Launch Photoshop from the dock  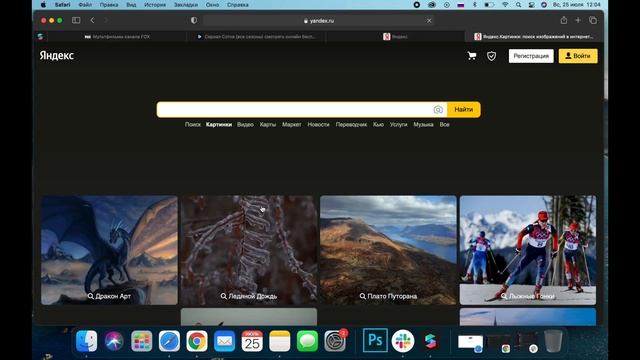point(375,340)
